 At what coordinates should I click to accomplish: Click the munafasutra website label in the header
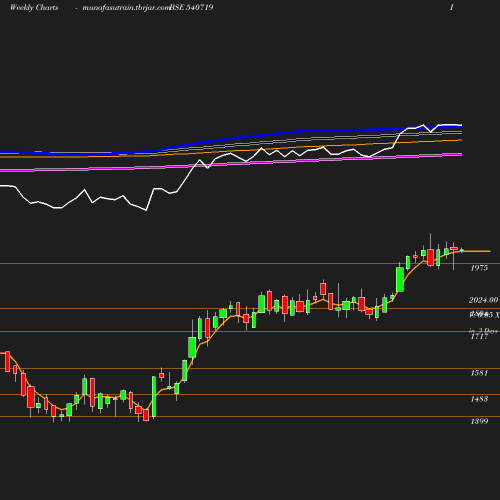tap(126, 8)
